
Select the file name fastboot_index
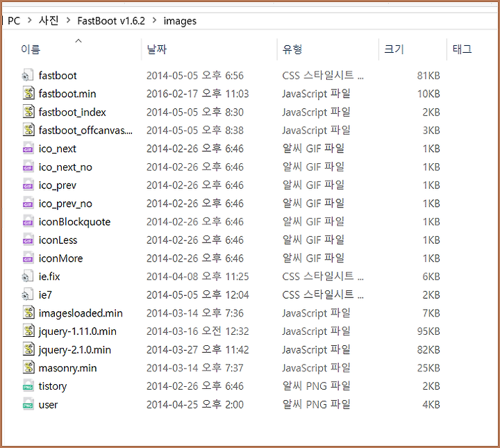[72, 113]
